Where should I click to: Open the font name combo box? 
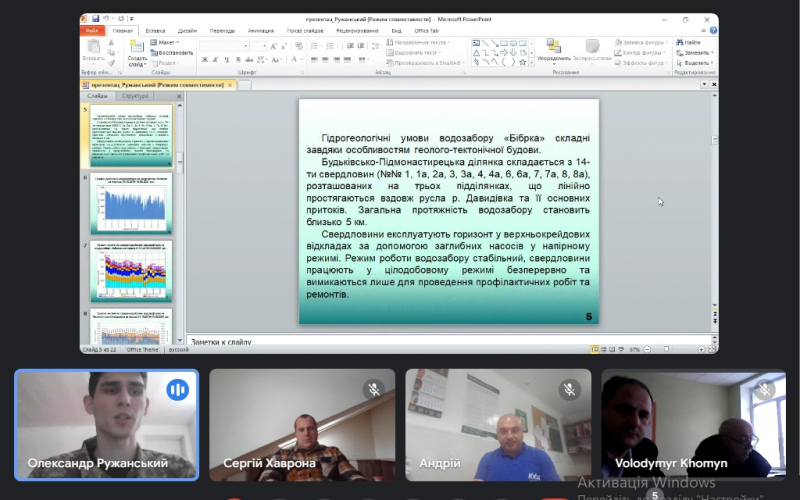click(x=224, y=46)
